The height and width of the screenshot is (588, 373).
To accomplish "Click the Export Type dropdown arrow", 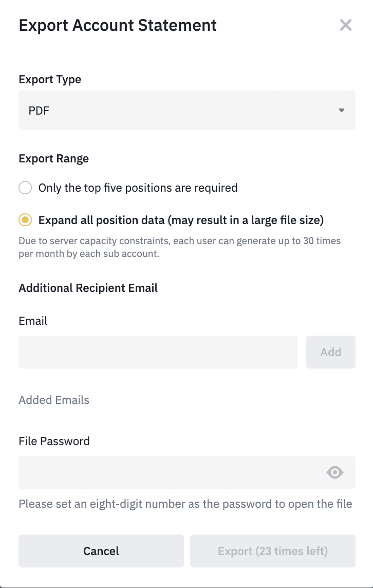I will [x=342, y=111].
